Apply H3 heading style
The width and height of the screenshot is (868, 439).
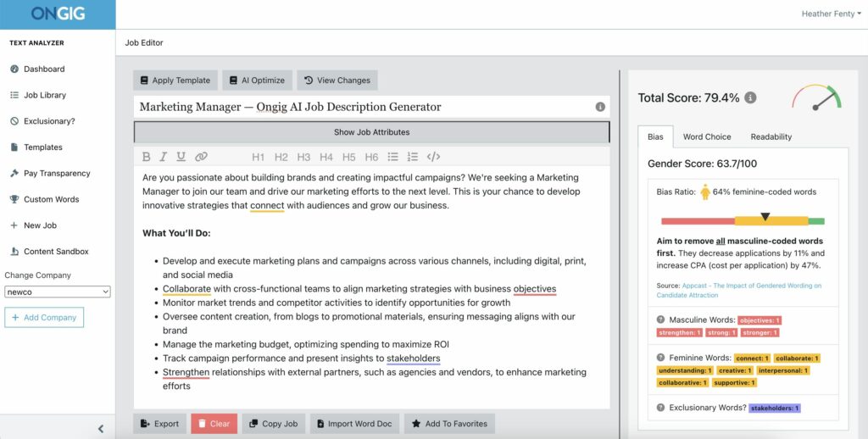point(303,158)
